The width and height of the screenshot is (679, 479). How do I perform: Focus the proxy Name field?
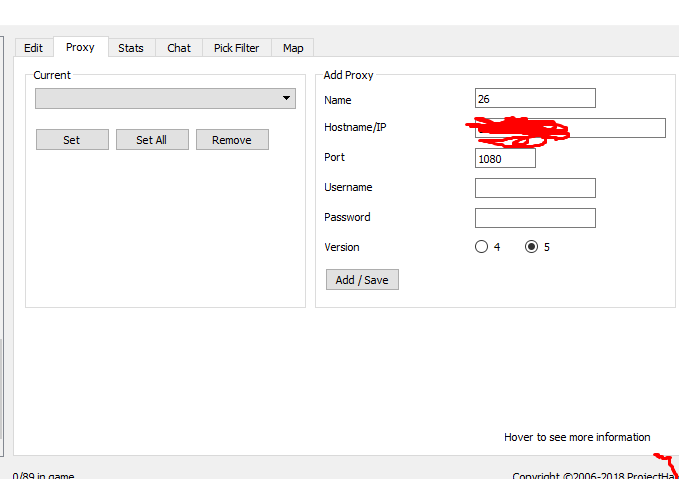[x=535, y=98]
